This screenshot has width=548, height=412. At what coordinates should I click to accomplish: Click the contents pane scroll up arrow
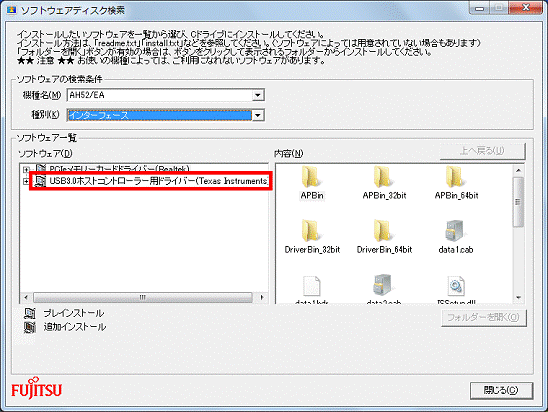(519, 171)
